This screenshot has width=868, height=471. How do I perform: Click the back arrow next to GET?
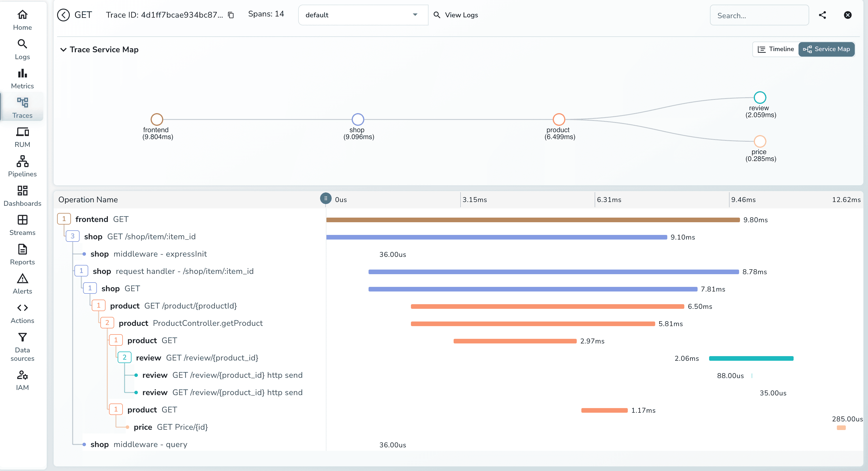pos(63,15)
